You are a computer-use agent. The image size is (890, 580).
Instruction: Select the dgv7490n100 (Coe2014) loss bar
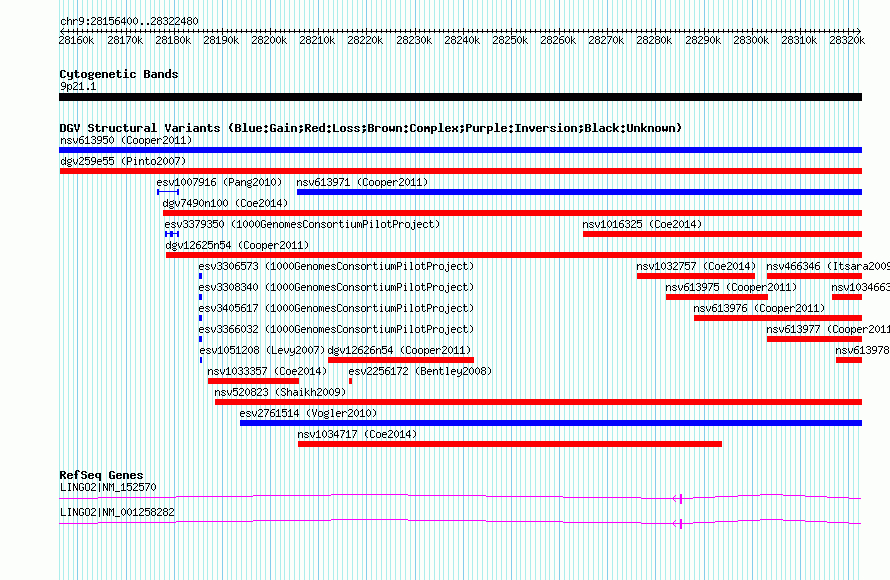coord(513,213)
